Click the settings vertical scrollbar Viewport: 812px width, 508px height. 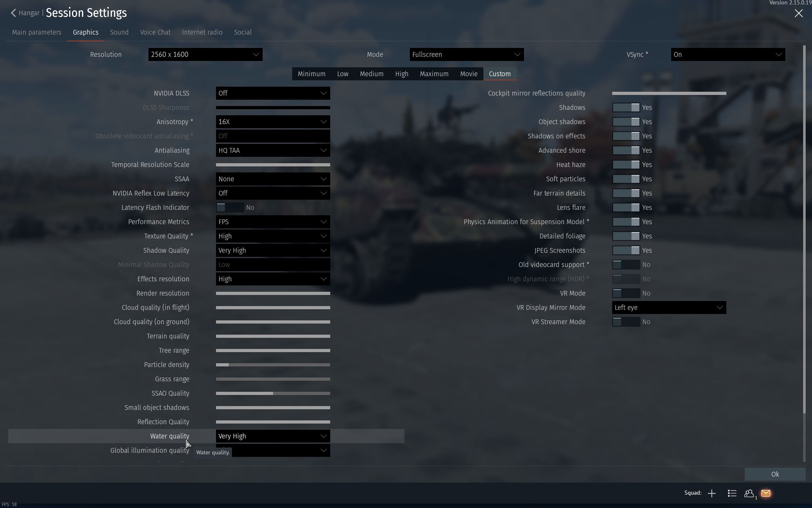tap(804, 230)
